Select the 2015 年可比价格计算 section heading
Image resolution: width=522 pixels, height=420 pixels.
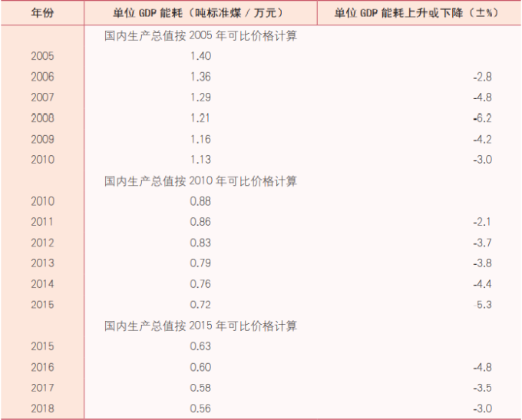200,326
